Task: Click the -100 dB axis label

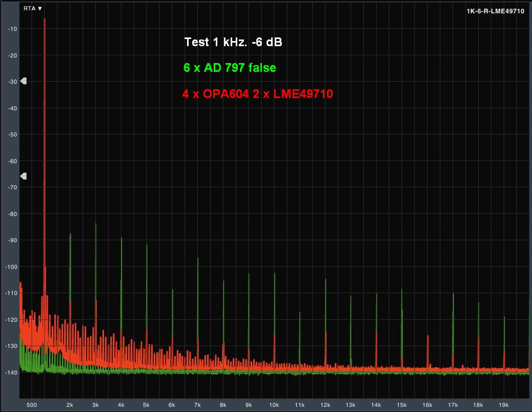Action: click(12, 267)
